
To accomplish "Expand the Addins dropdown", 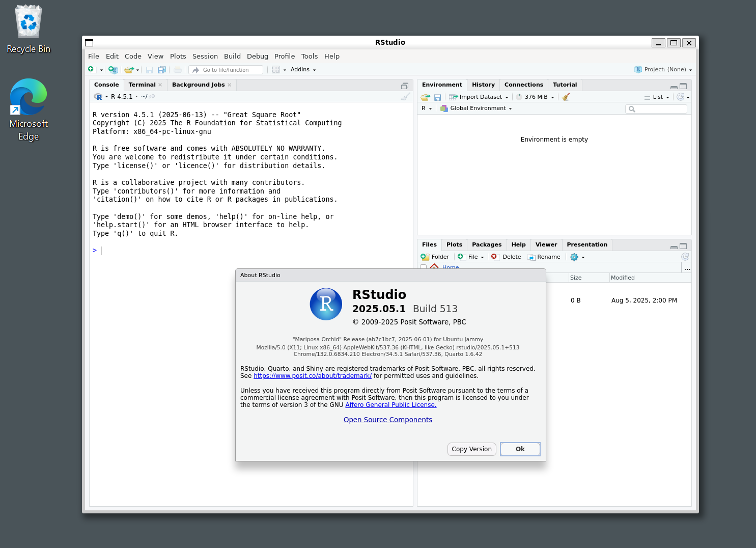I will 303,70.
